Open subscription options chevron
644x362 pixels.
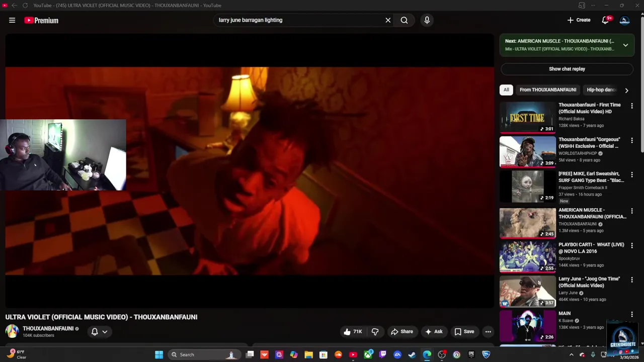pos(105,332)
